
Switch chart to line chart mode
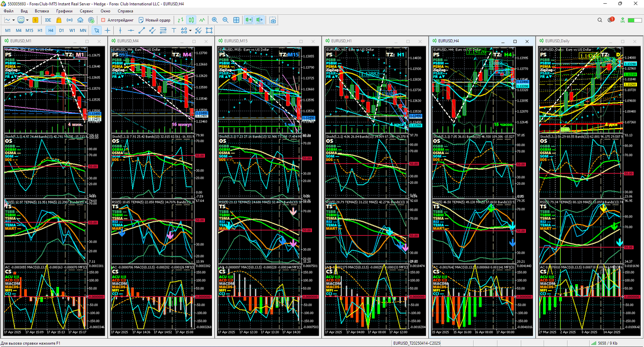pyautogui.click(x=202, y=20)
